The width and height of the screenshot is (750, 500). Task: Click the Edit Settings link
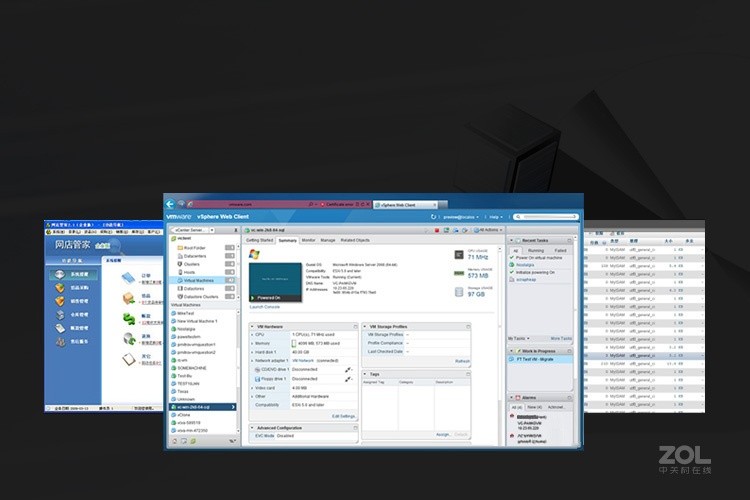click(x=343, y=416)
